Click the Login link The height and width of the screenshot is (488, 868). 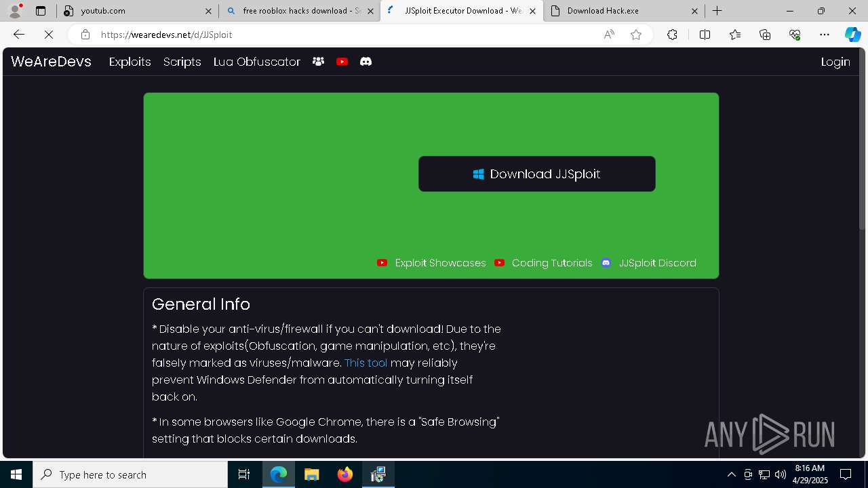tap(835, 62)
